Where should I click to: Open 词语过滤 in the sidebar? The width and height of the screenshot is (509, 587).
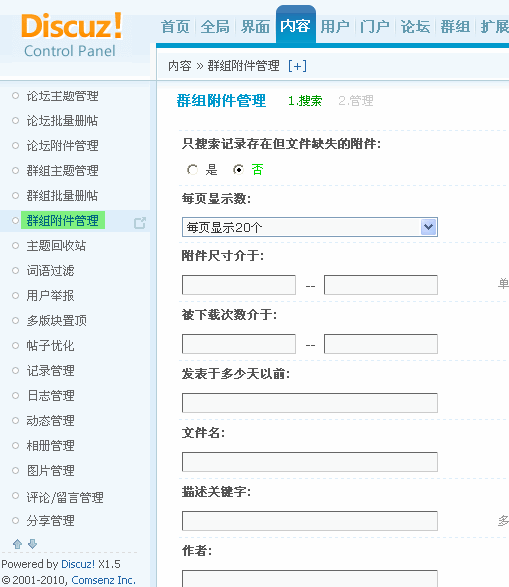point(50,271)
